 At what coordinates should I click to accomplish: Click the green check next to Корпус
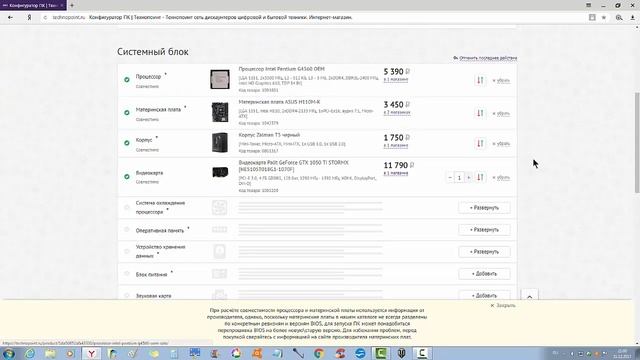coord(127,143)
